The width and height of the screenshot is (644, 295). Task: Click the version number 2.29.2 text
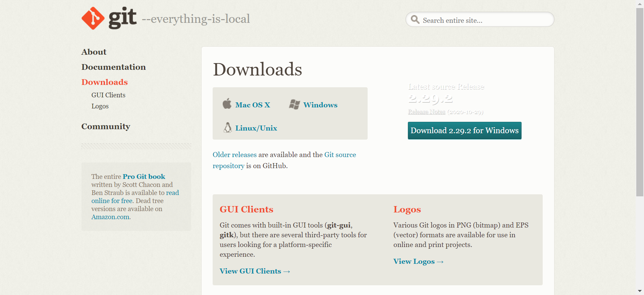pyautogui.click(x=430, y=98)
